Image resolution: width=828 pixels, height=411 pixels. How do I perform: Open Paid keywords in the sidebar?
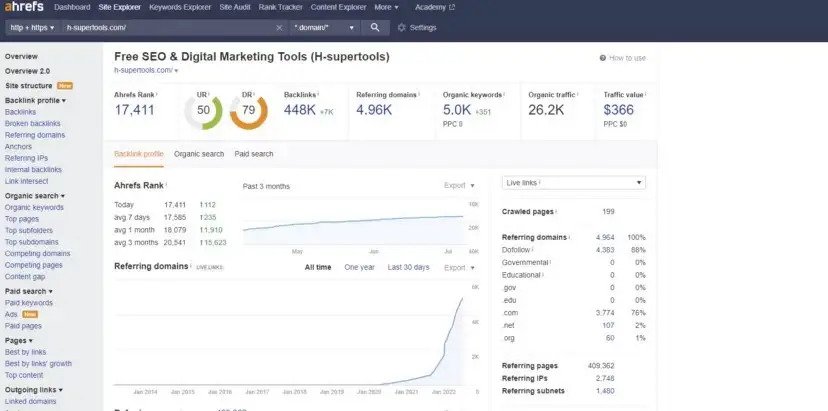click(x=29, y=303)
